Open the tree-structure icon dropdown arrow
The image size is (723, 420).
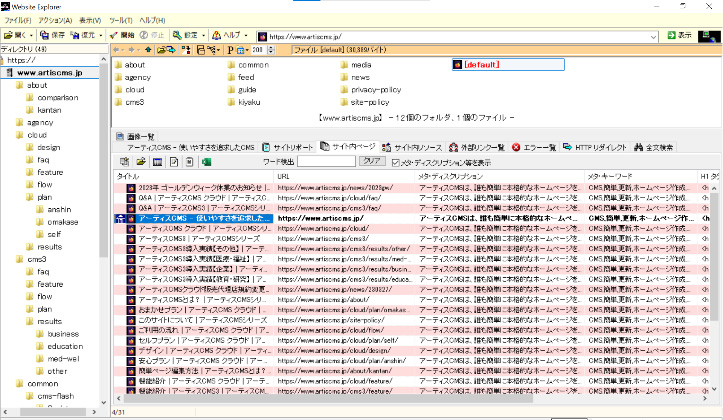[218, 50]
